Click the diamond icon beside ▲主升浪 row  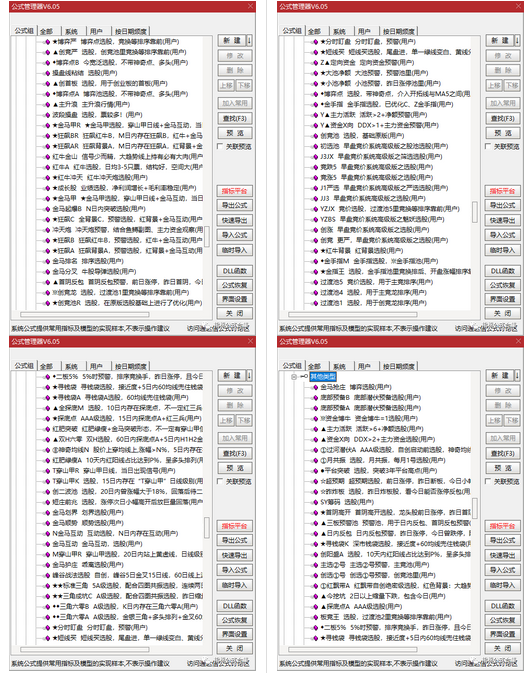[48, 104]
